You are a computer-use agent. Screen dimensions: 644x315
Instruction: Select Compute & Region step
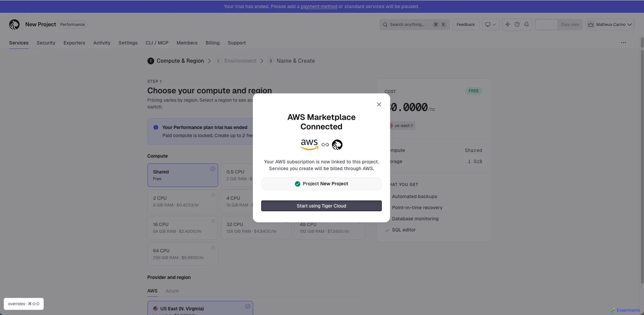pos(176,61)
